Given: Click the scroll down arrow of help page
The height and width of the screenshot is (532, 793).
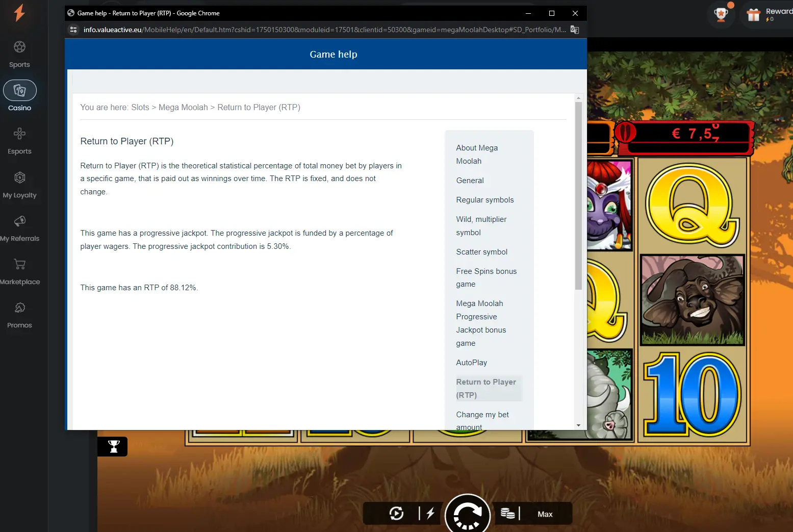Looking at the screenshot, I should pos(578,425).
